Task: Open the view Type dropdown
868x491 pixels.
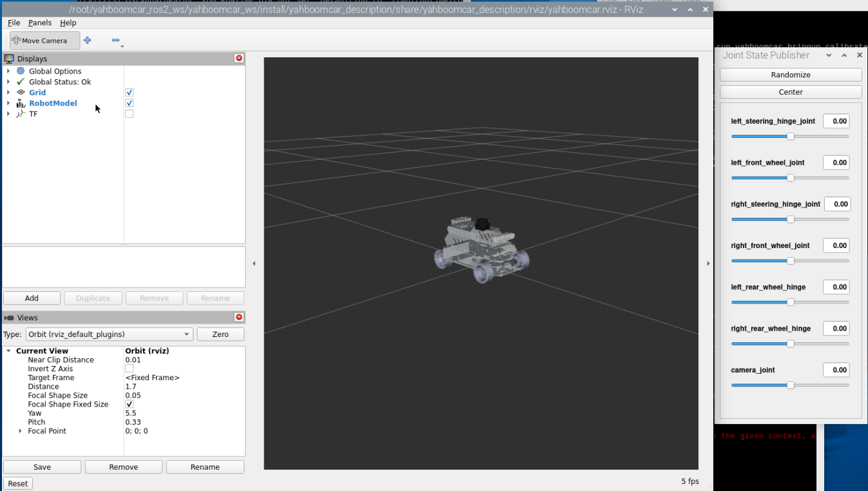Action: [109, 334]
